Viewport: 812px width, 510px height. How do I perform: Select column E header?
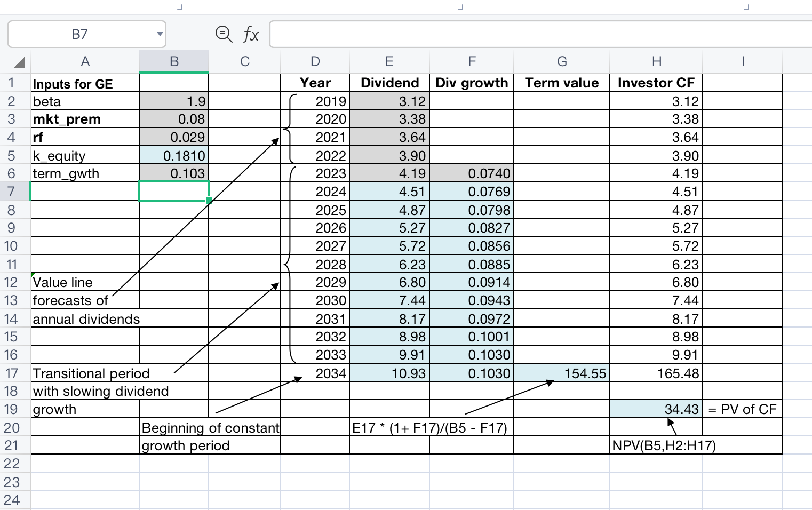pos(389,62)
